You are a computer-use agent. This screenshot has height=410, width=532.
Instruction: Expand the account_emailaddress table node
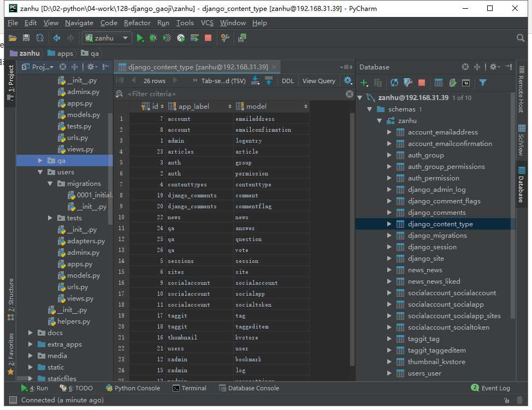[389, 132]
